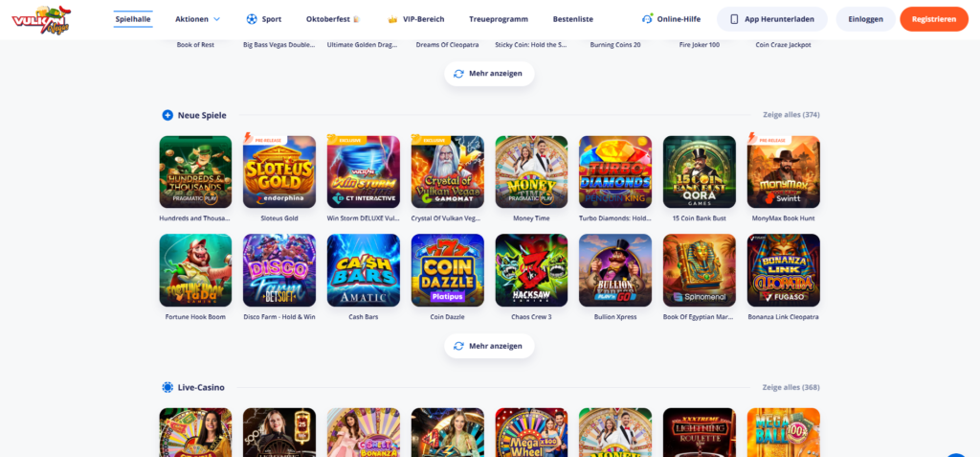Click the Registrieren button

(x=934, y=19)
